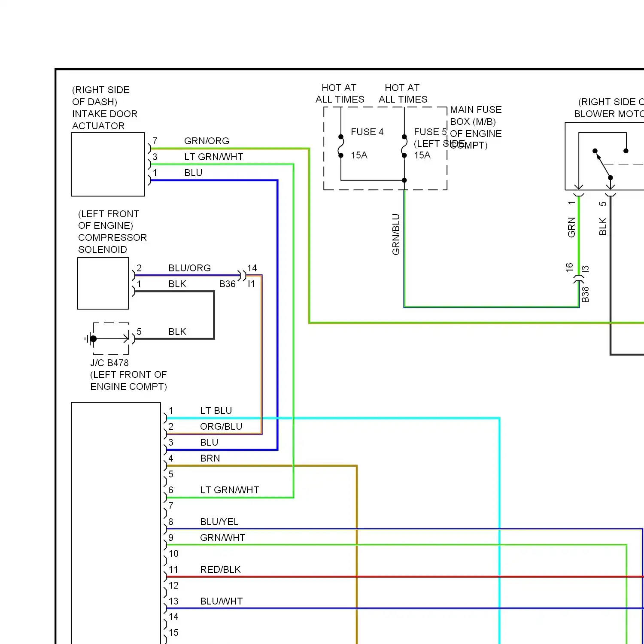
Task: Click the ground symbol beside J/C B478
Action: [x=88, y=339]
